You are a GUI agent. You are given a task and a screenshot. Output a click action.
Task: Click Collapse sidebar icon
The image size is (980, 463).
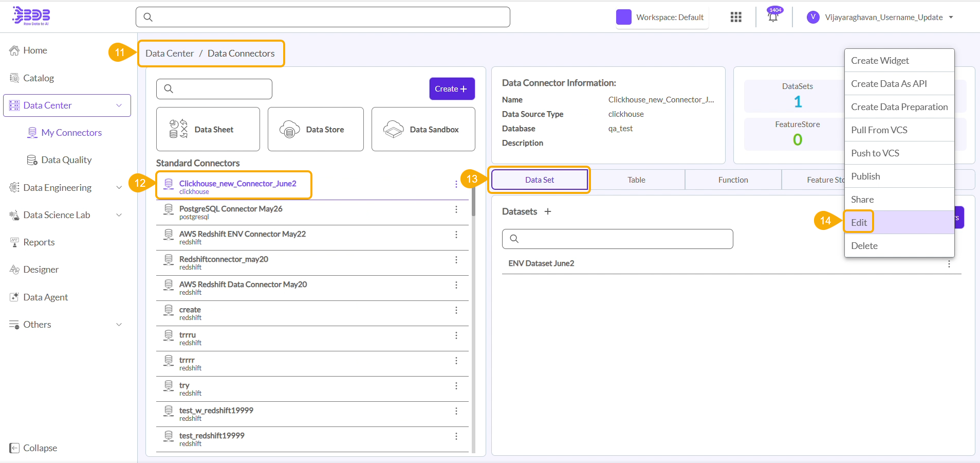pyautogui.click(x=14, y=448)
